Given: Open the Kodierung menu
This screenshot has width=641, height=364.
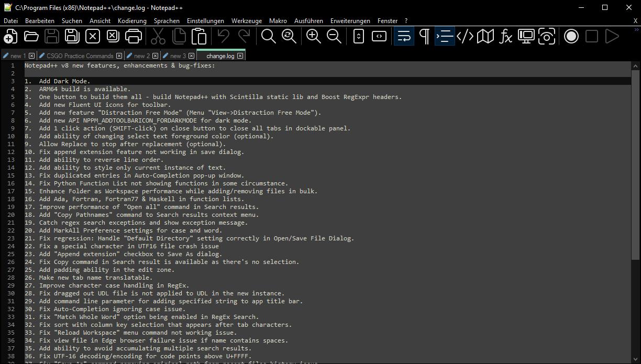Looking at the screenshot, I should 132,21.
